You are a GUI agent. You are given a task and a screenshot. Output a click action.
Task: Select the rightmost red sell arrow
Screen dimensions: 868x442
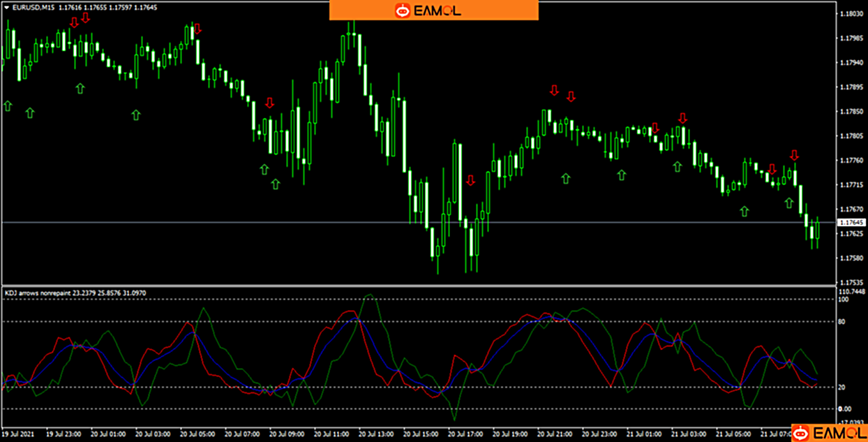tap(793, 155)
